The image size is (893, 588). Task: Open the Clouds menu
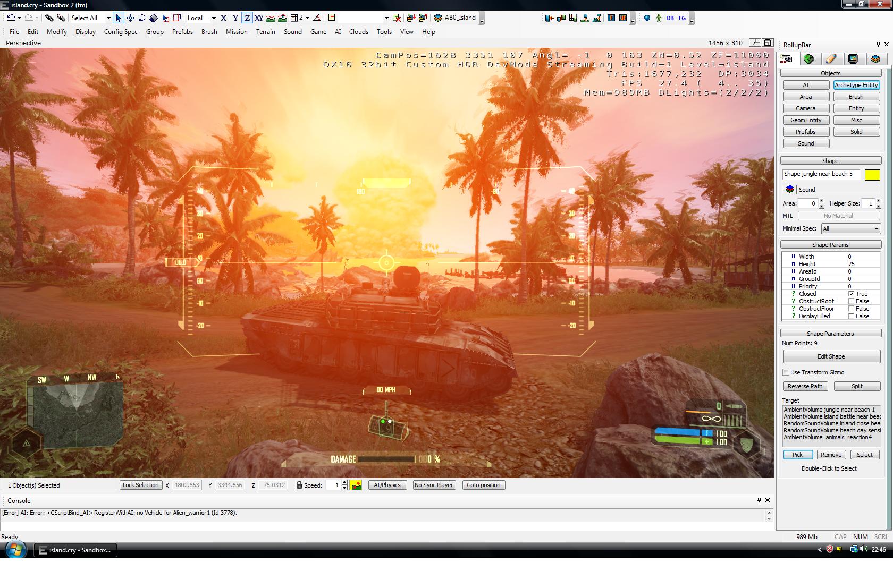coord(359,32)
